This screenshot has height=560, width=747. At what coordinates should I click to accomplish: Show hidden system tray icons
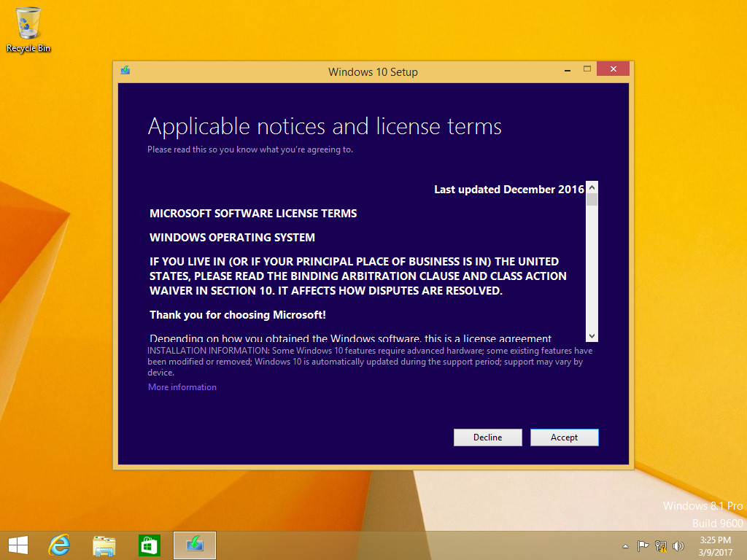(625, 546)
